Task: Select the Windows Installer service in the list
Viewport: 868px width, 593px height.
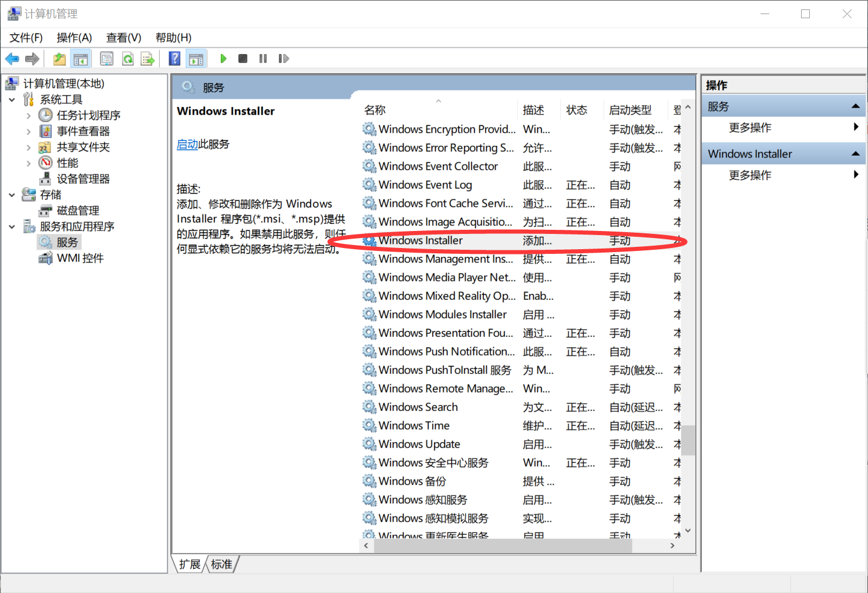Action: coord(521,240)
